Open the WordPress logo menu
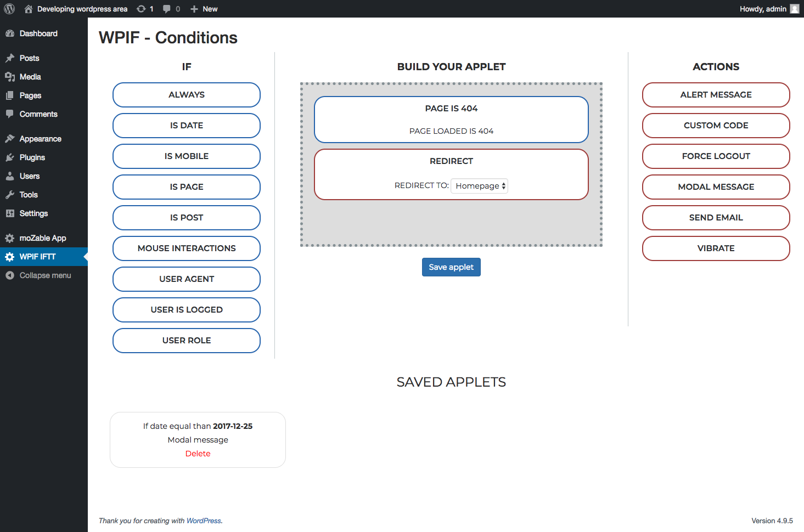 (x=9, y=8)
